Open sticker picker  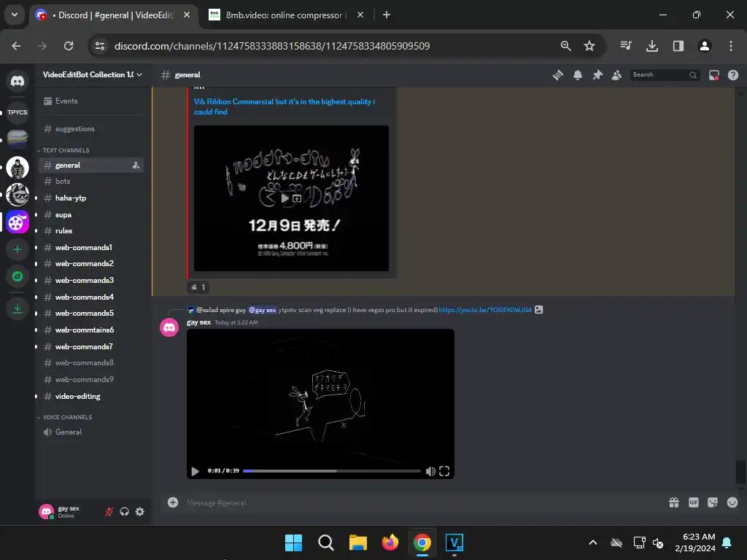713,502
